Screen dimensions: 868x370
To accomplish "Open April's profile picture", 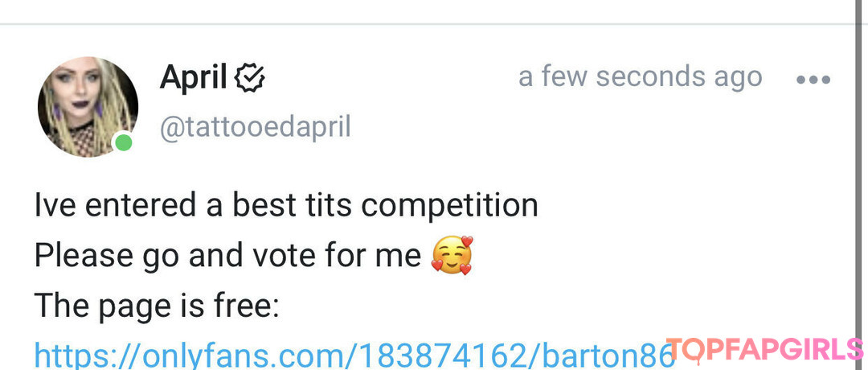I will coord(88,106).
